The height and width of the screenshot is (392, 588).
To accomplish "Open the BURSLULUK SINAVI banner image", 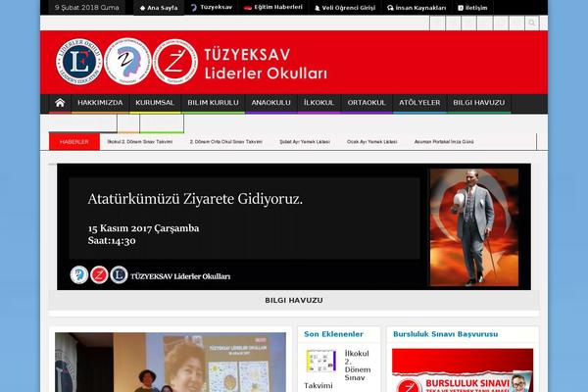I will tap(463, 370).
